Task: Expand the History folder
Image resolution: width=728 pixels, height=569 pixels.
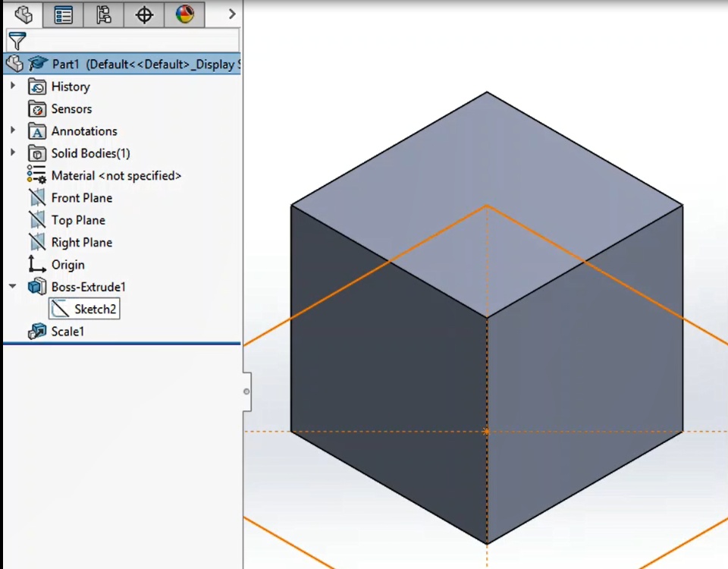Action: point(13,86)
